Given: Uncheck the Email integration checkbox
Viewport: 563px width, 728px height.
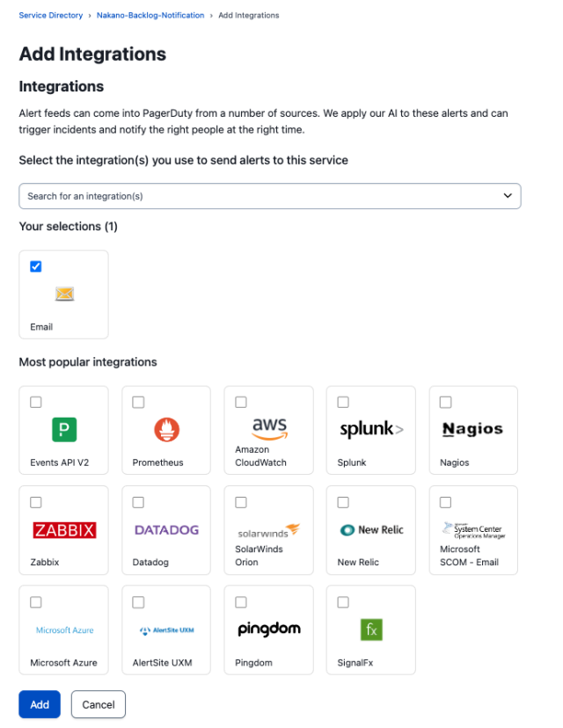Looking at the screenshot, I should tap(36, 264).
